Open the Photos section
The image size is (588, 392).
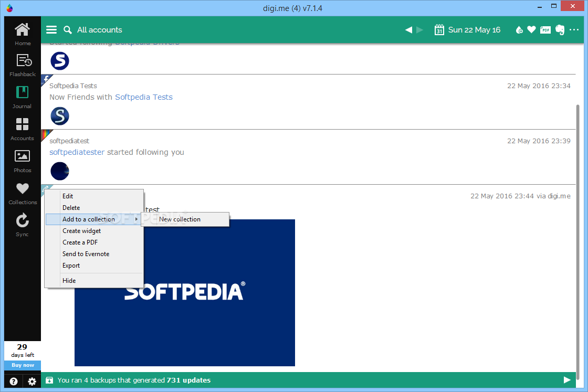(x=22, y=162)
